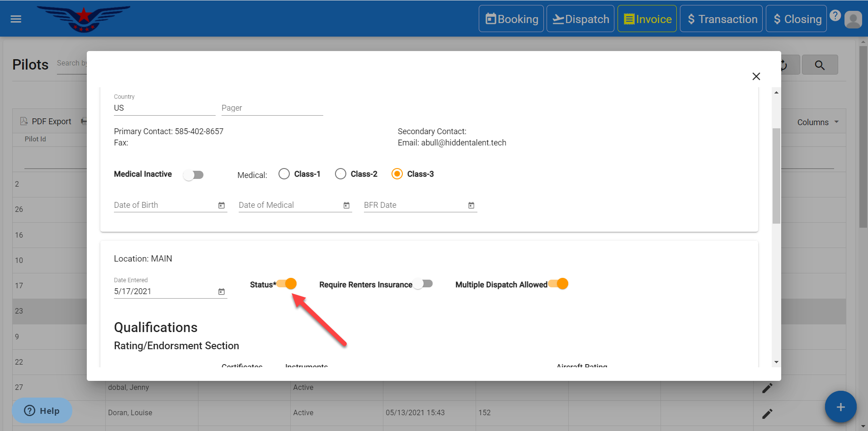This screenshot has width=868, height=431.
Task: Open the Date of Birth calendar picker
Action: pos(222,206)
